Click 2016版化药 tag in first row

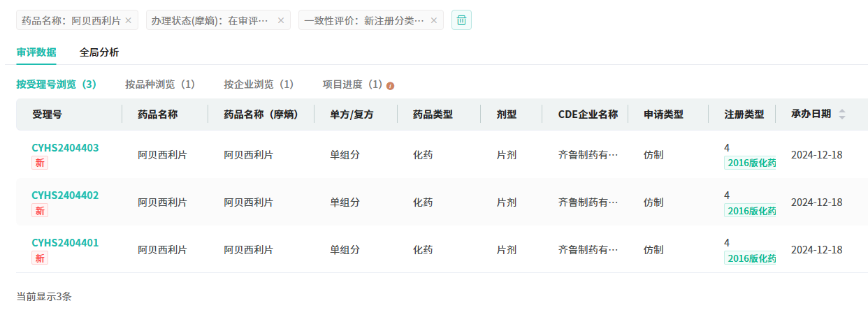pos(751,163)
